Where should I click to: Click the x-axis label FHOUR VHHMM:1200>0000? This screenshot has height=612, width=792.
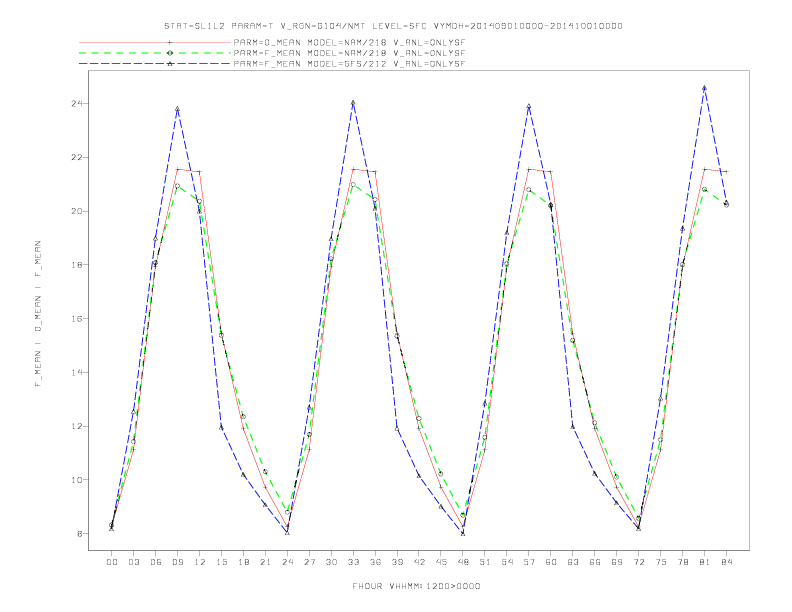(x=416, y=586)
